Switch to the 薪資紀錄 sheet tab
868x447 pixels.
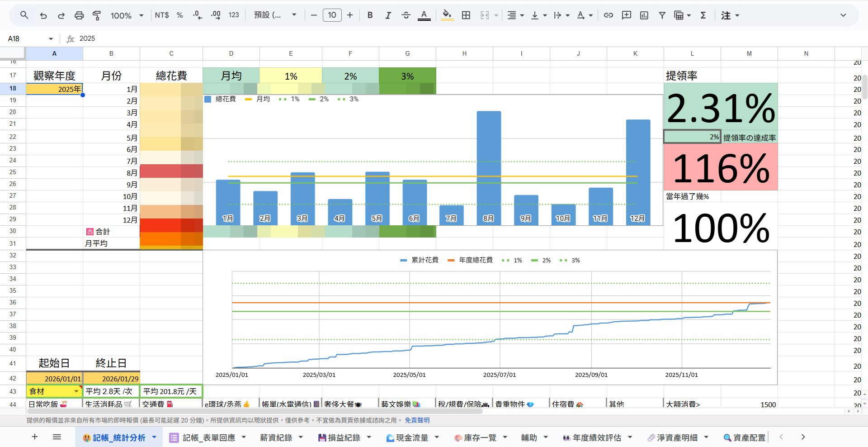[x=276, y=437]
